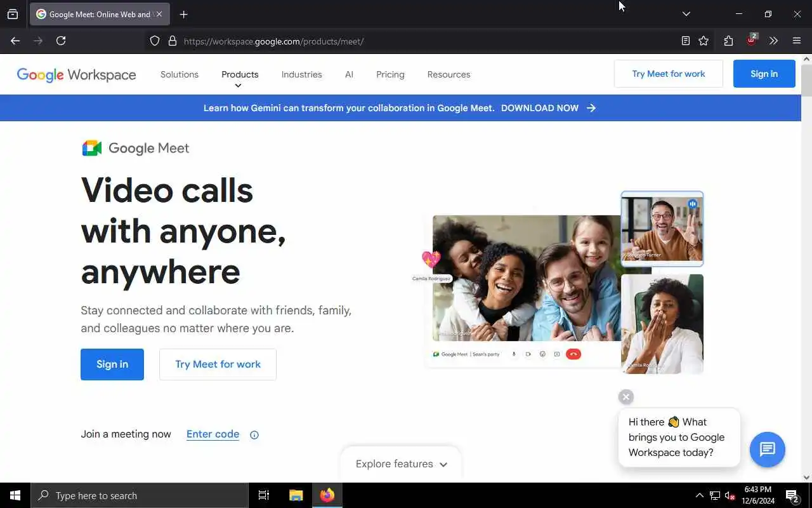Open the Solutions menu
Screen dimensions: 812x508
(180, 74)
